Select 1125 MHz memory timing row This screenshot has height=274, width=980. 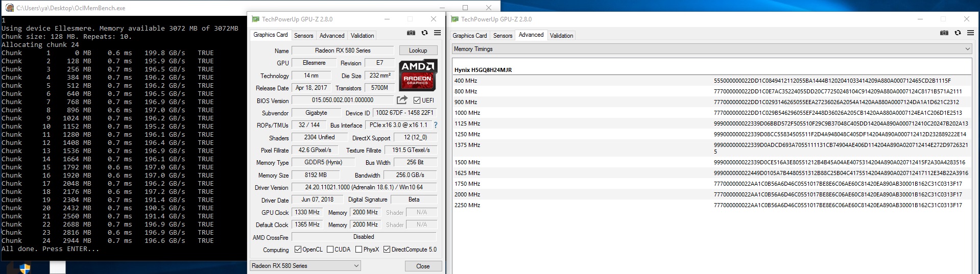712,123
